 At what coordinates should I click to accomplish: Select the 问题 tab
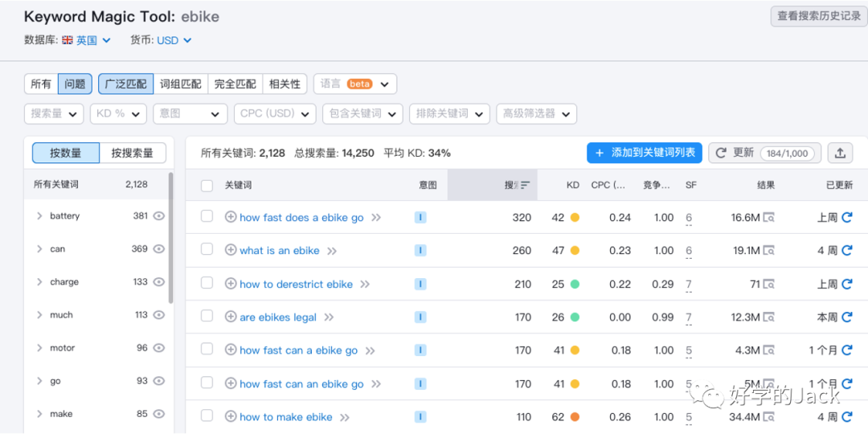click(x=75, y=84)
